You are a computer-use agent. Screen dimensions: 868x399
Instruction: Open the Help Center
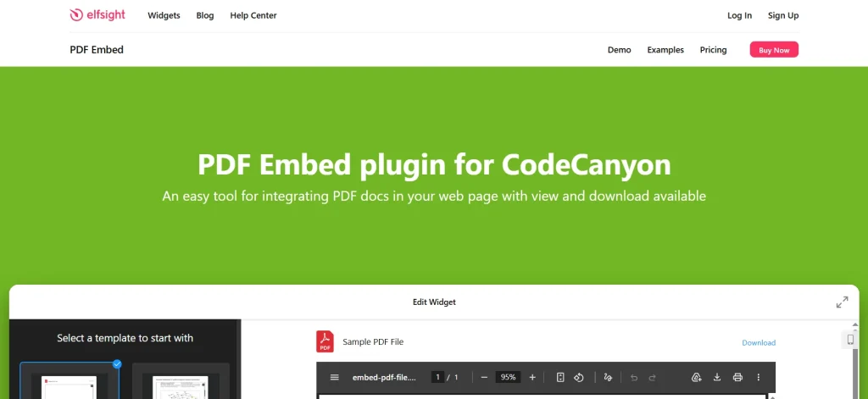(x=253, y=15)
